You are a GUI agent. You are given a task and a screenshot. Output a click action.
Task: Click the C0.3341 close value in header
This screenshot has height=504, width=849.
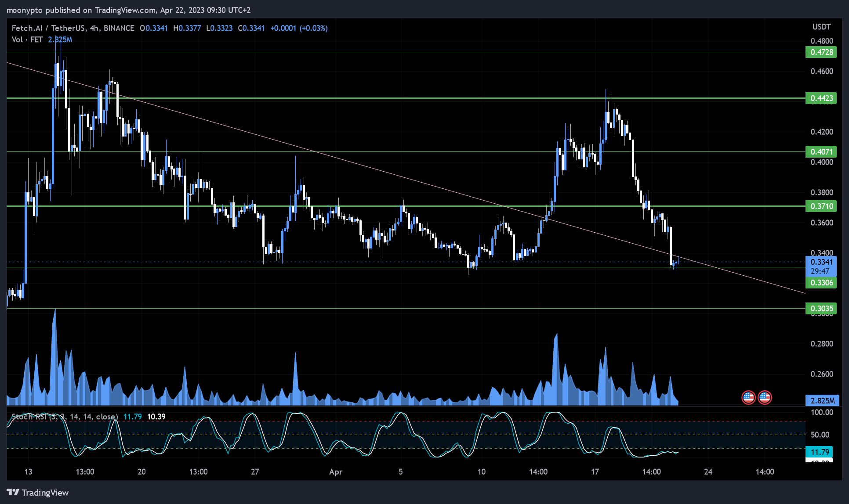coord(251,28)
